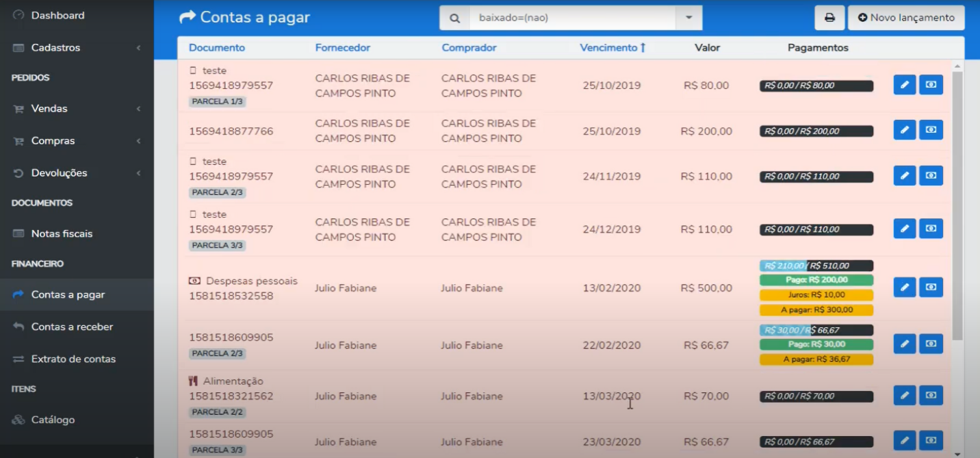The image size is (980, 458).
Task: Register payment for the 22/02/2020 entry
Action: pos(931,344)
